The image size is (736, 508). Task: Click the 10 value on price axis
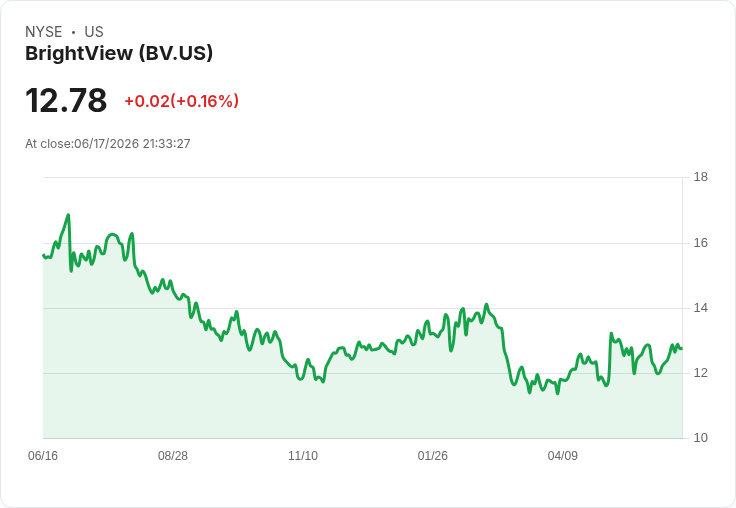click(701, 438)
